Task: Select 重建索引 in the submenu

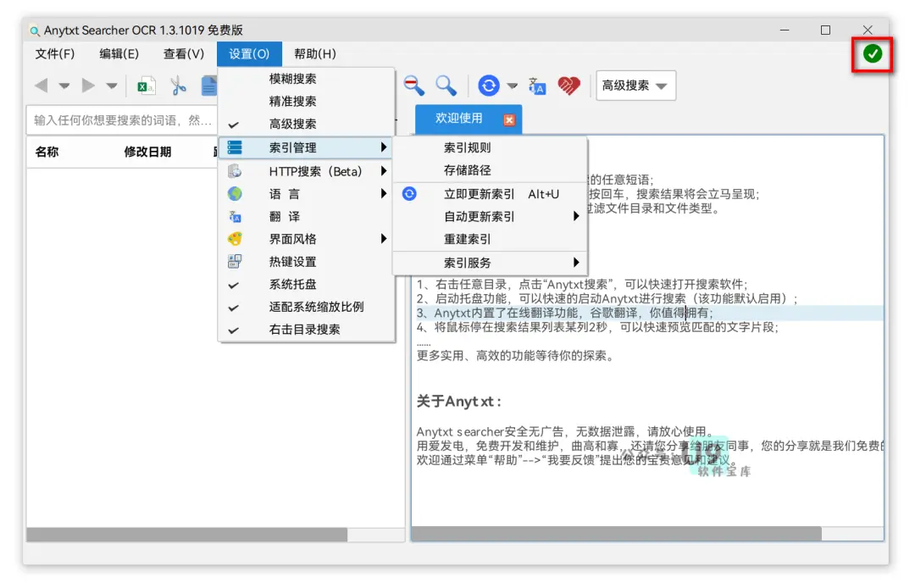Action: [x=490, y=239]
